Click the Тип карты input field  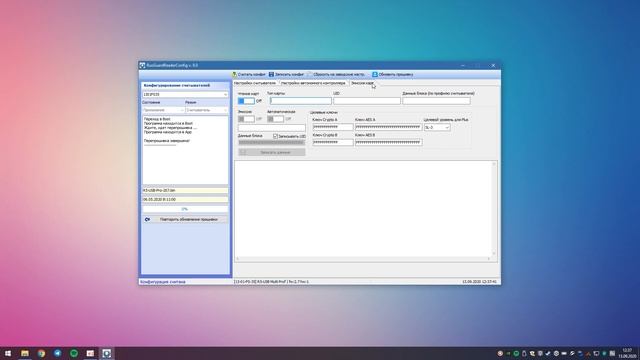pos(300,101)
